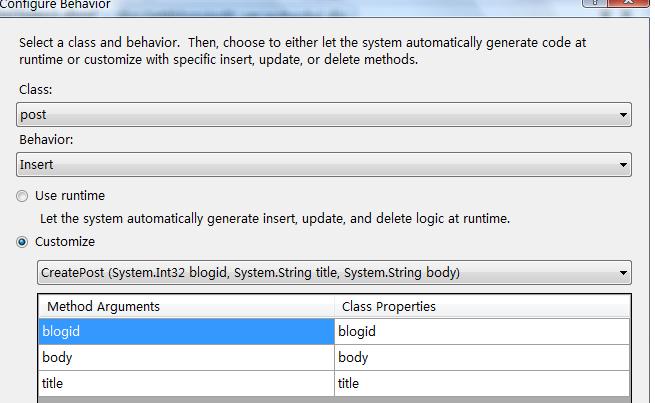Click the dialog help button

[x=594, y=3]
